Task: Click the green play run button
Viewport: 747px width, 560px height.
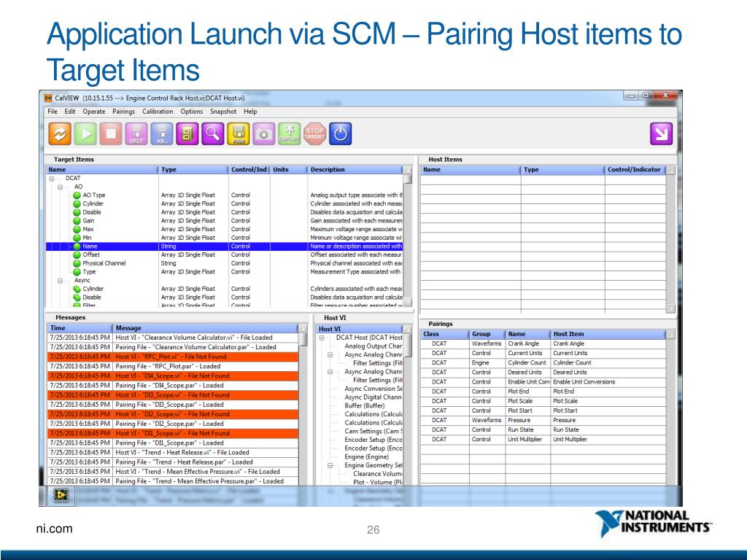Action: 85,134
